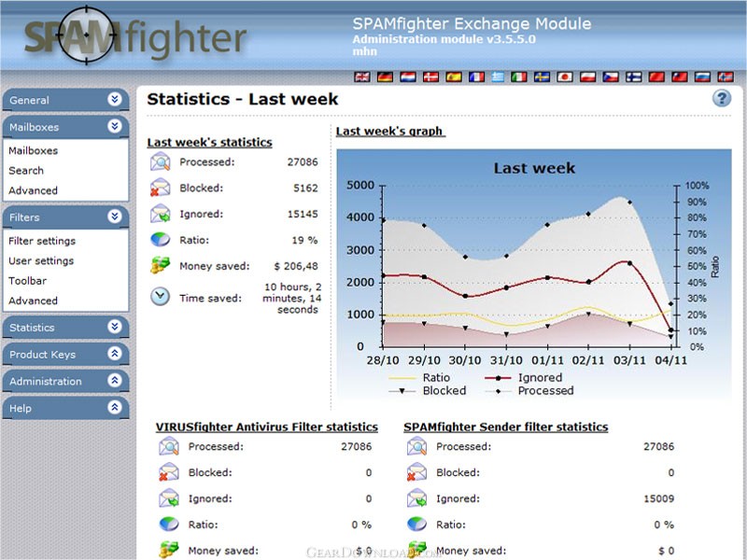Select the Italian flag language
747x560 pixels.
pos(519,77)
